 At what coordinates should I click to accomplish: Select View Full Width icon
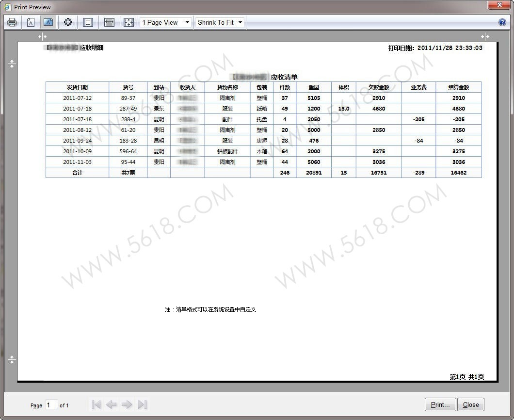pos(109,22)
